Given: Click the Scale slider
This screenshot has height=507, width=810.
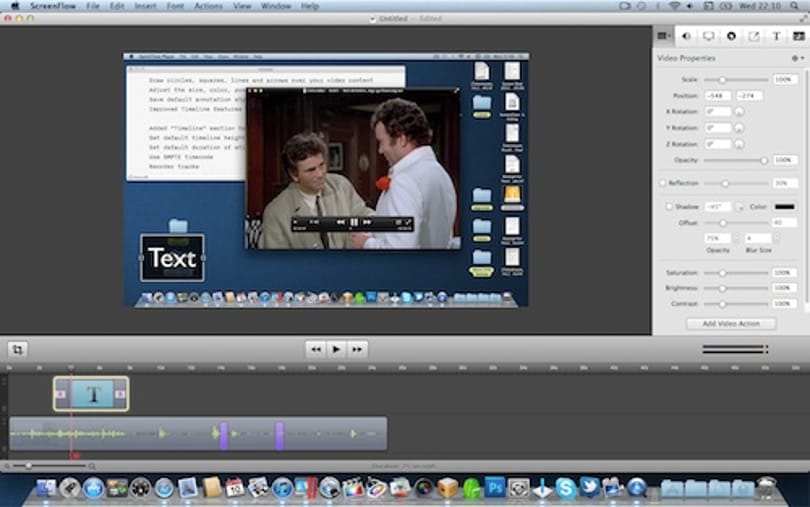Looking at the screenshot, I should (736, 80).
